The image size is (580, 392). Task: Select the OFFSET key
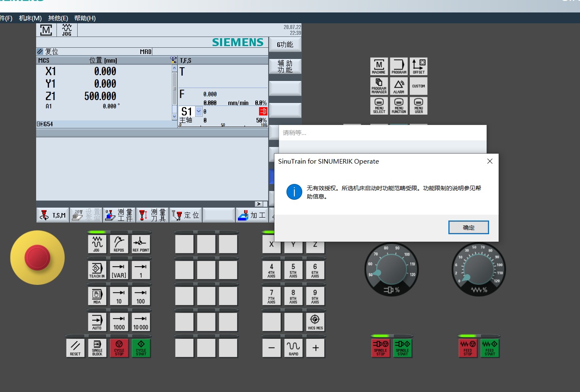click(x=418, y=66)
